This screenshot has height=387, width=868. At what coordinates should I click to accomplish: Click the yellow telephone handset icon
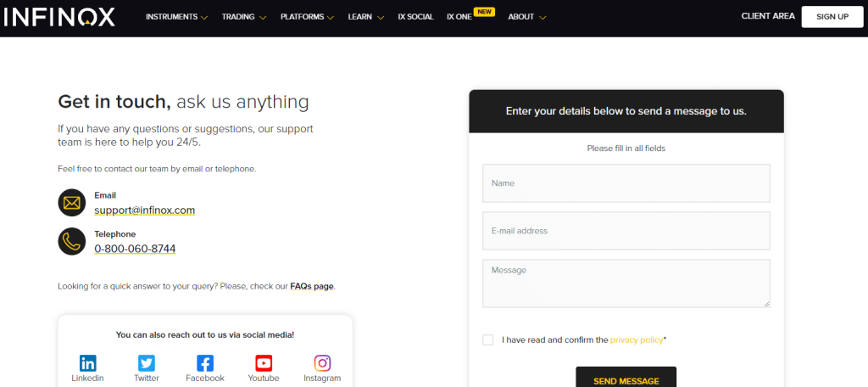pyautogui.click(x=72, y=242)
